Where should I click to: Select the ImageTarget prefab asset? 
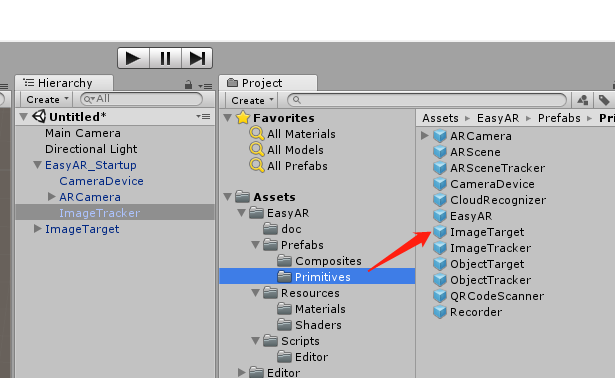point(487,233)
